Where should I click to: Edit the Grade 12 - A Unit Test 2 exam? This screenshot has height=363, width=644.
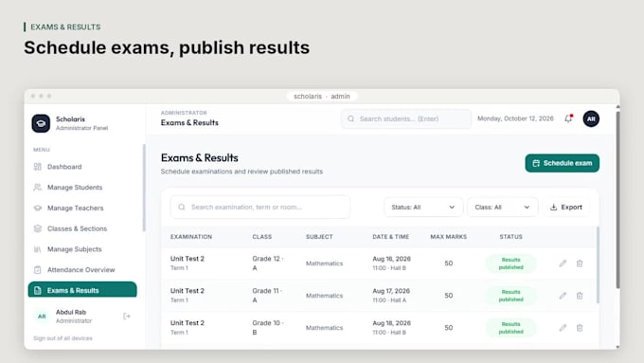click(563, 263)
